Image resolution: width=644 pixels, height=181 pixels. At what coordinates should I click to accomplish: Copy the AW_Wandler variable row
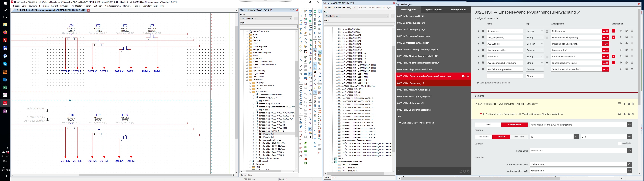pyautogui.click(x=627, y=44)
